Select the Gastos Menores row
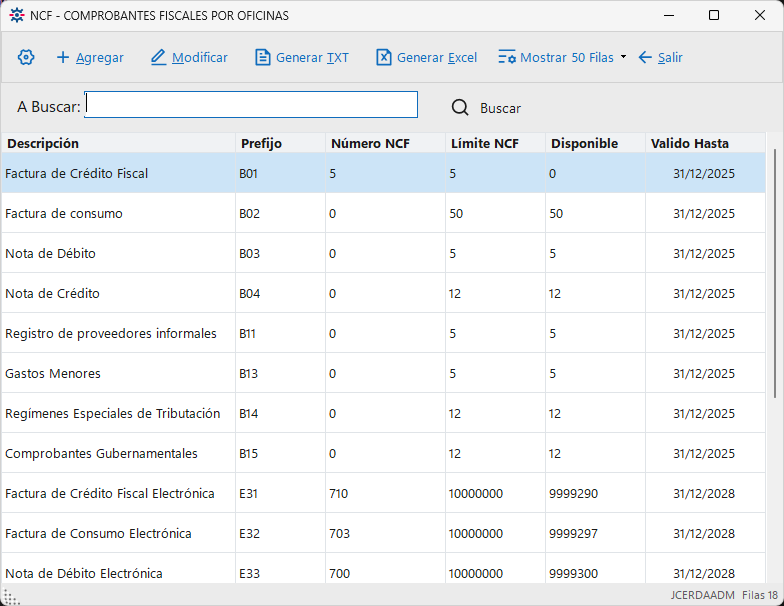 384,373
